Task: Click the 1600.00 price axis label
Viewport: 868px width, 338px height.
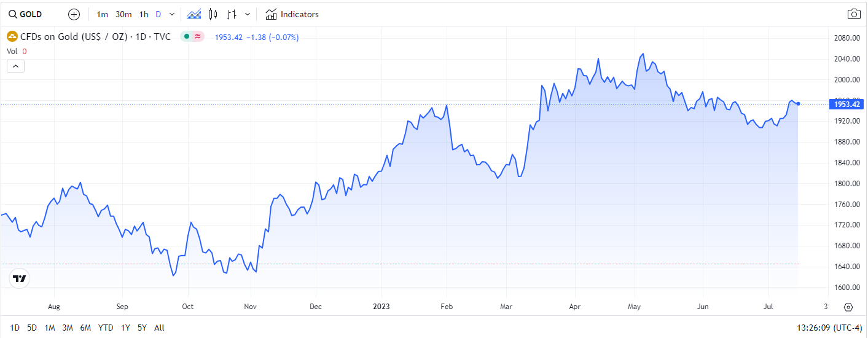Action: (x=846, y=288)
